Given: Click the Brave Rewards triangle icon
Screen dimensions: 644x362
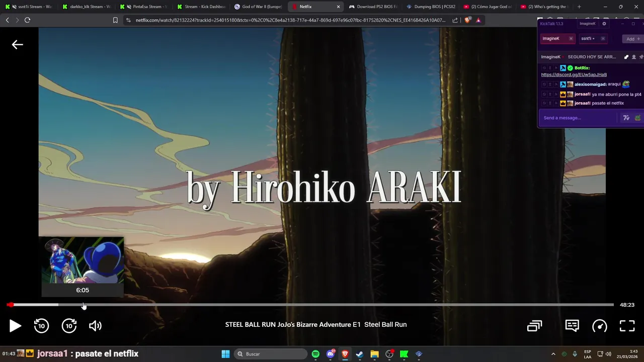Looking at the screenshot, I should (x=478, y=20).
